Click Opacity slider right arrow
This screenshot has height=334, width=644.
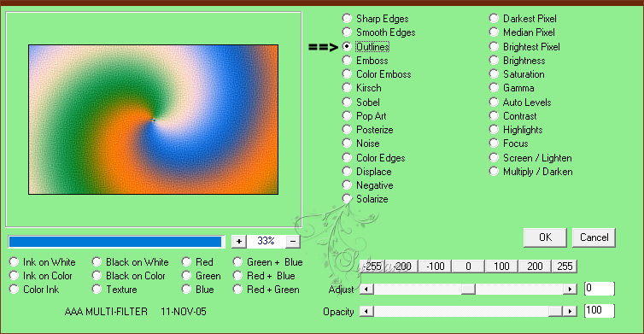[570, 311]
